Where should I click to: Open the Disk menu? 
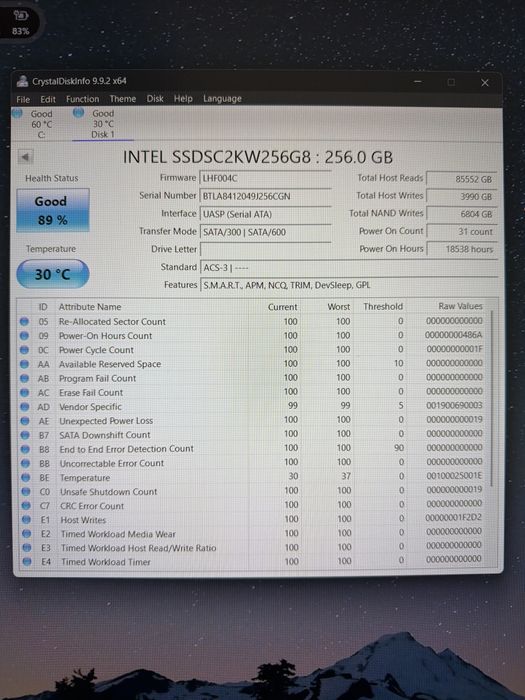point(155,98)
